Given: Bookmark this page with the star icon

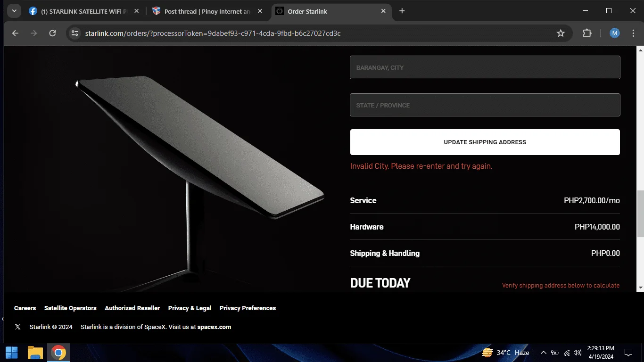Looking at the screenshot, I should tap(561, 33).
